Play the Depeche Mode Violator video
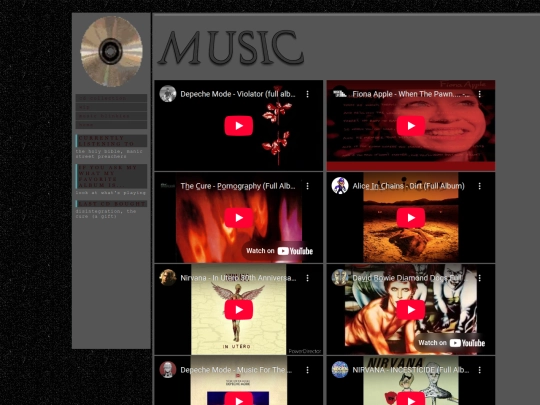 [x=239, y=126]
